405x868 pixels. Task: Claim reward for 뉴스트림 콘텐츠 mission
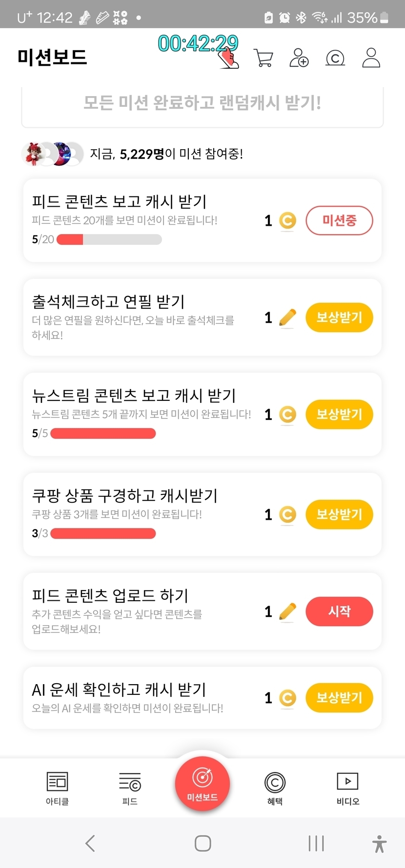[339, 414]
